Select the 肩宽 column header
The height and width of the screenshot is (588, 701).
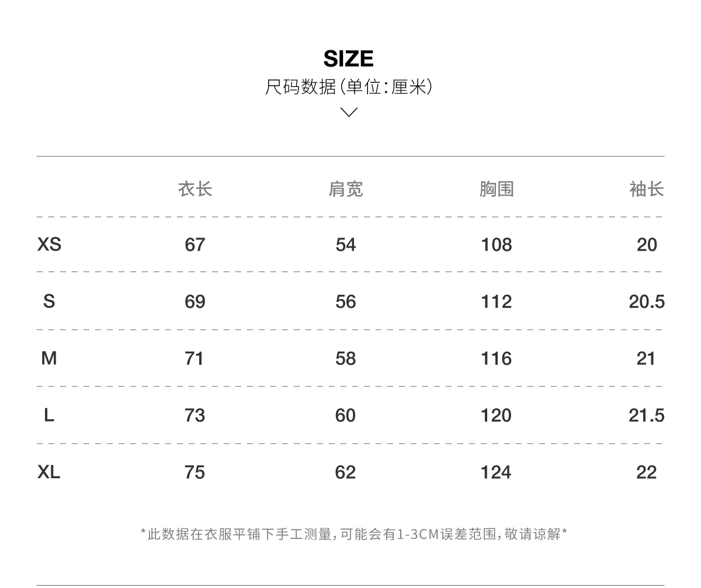click(346, 189)
